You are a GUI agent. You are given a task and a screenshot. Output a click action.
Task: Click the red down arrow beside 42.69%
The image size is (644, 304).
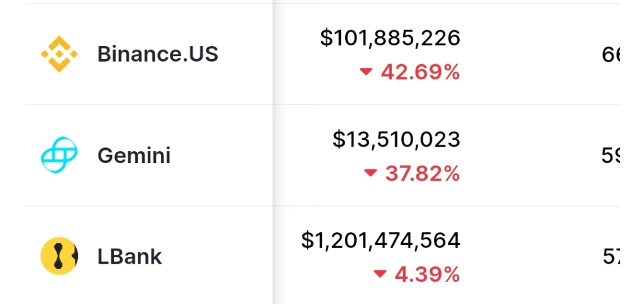[366, 72]
